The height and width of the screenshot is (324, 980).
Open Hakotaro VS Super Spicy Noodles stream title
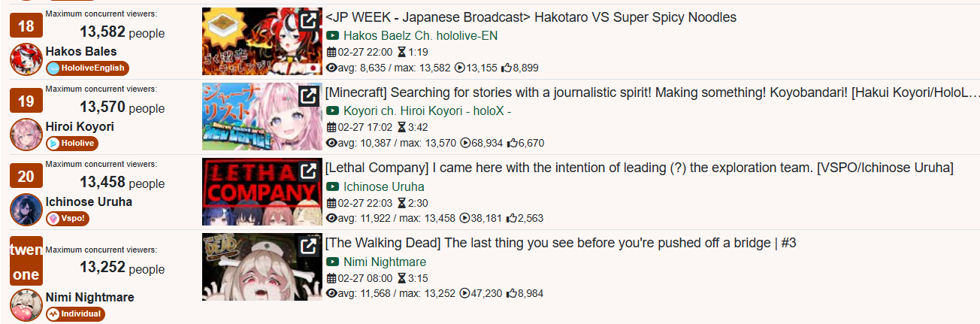531,17
